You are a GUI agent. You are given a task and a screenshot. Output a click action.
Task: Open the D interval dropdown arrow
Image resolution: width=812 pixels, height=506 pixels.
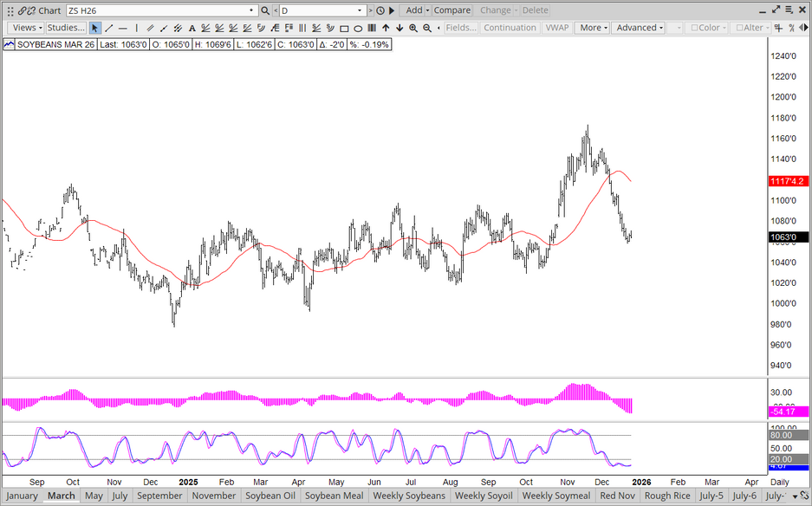(x=360, y=10)
